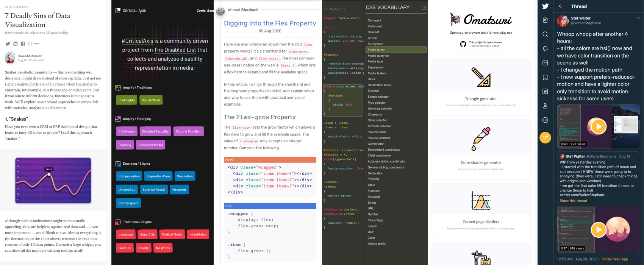Click Show this thread link

573,201
